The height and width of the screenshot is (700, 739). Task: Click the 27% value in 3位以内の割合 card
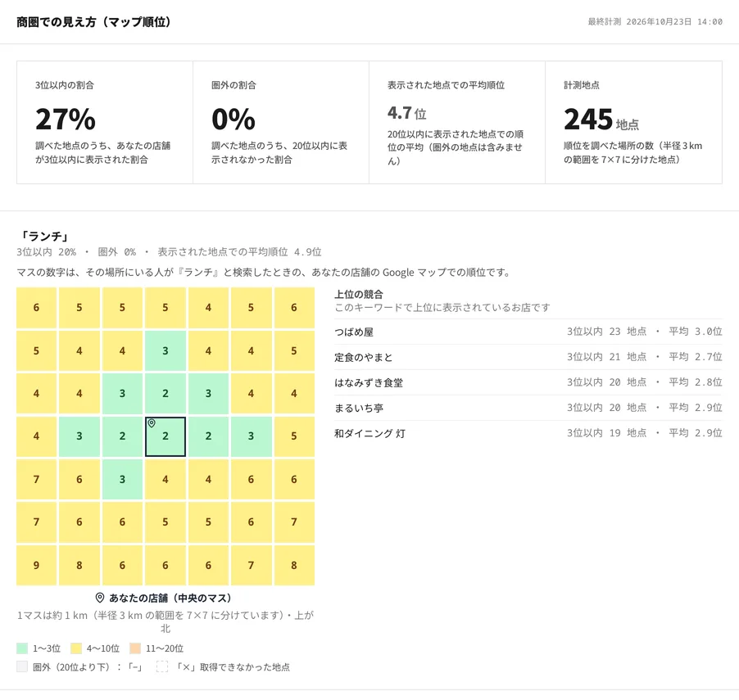(66, 120)
